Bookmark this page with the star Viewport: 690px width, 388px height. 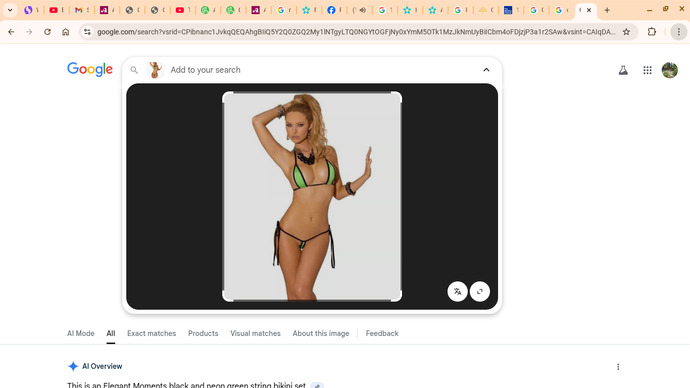point(626,32)
